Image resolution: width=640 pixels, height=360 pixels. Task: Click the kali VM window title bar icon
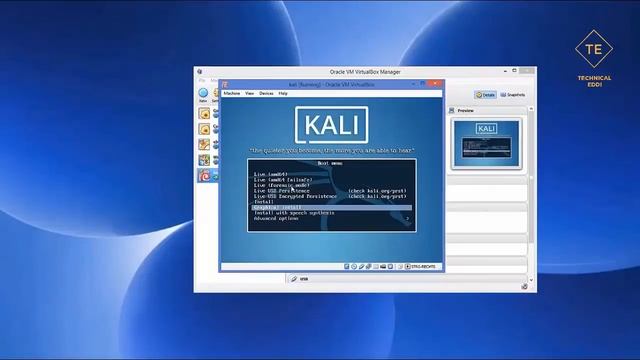(225, 84)
